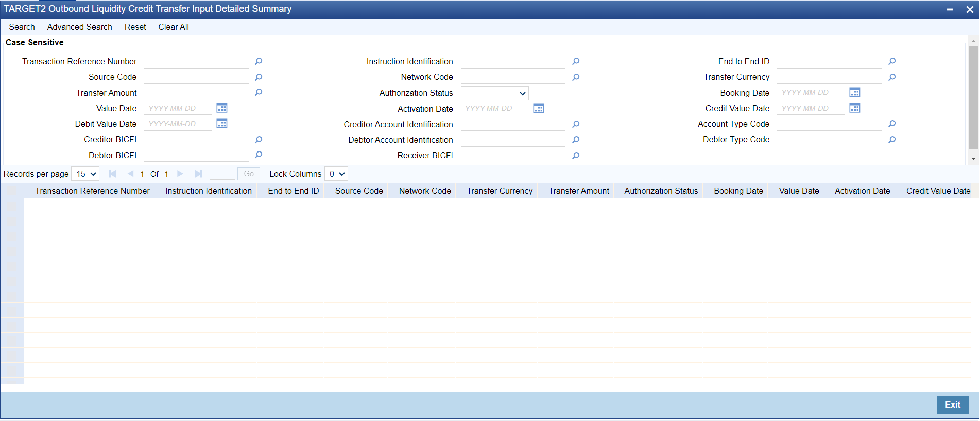980x421 pixels.
Task: Click the Booking Date input field
Action: pos(811,93)
